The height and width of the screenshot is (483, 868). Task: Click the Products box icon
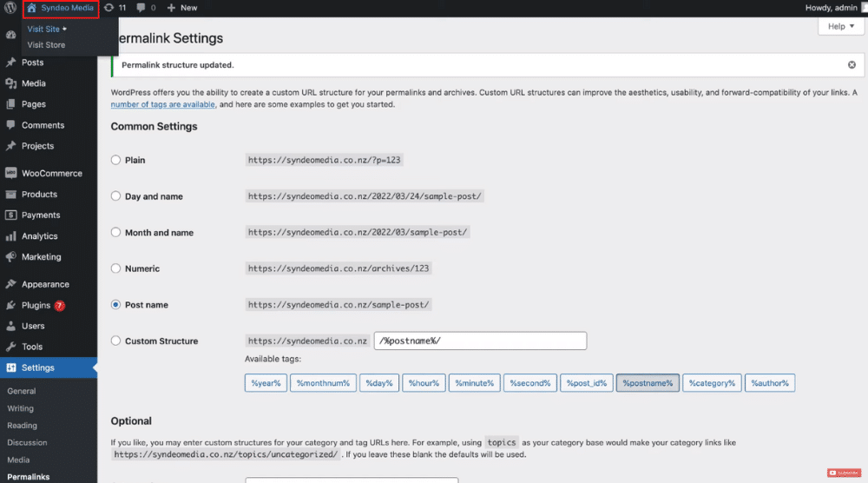point(10,195)
